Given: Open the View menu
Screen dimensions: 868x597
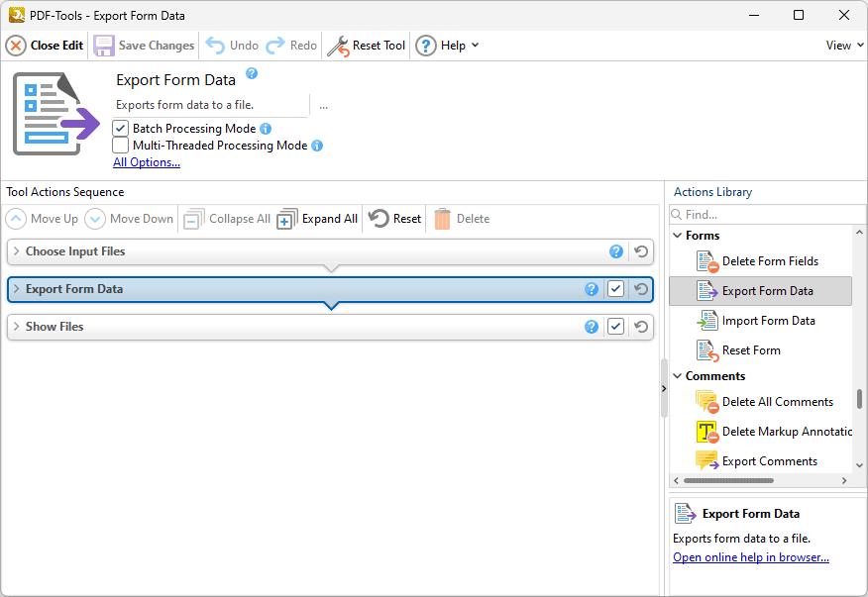Looking at the screenshot, I should (844, 46).
